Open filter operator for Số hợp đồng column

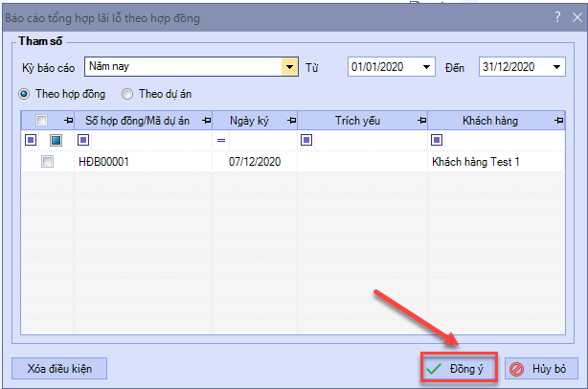83,140
